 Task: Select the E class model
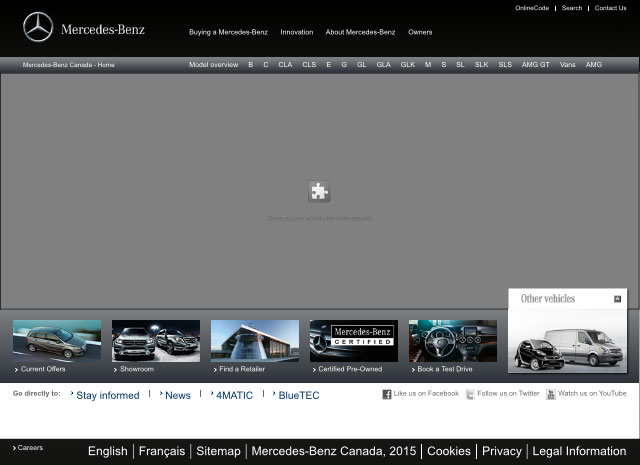tap(329, 65)
